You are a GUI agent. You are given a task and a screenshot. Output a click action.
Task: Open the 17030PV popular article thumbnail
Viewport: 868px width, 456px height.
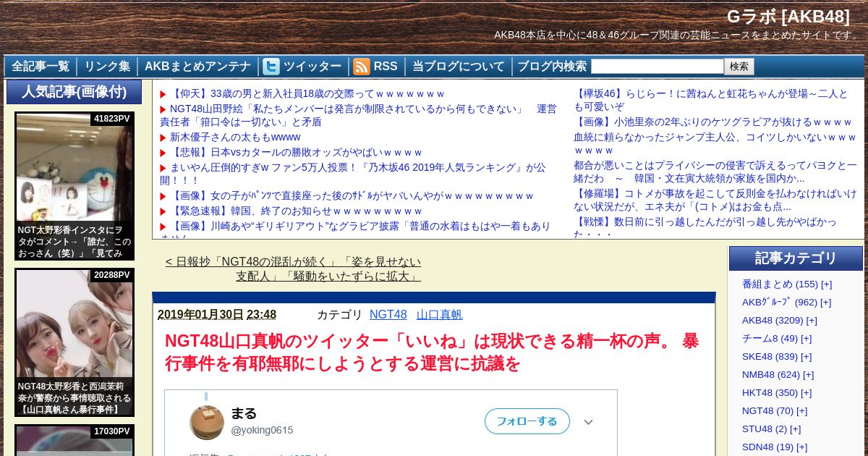tap(75, 440)
